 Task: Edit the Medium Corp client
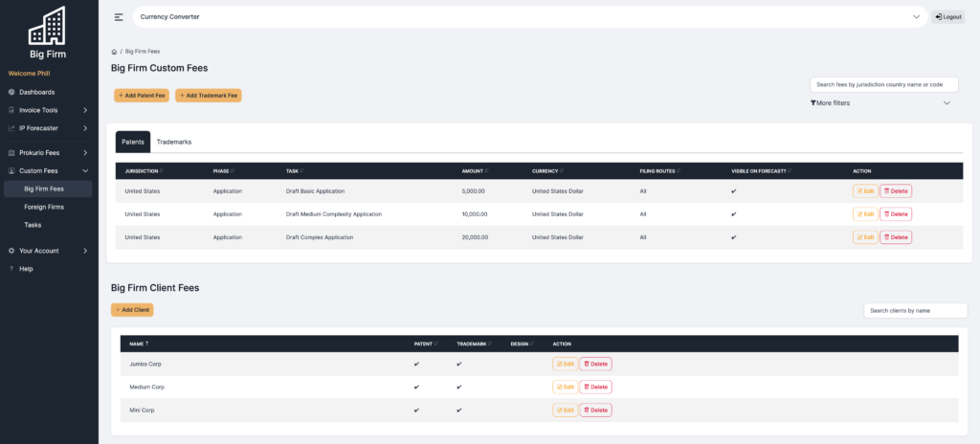coord(565,388)
